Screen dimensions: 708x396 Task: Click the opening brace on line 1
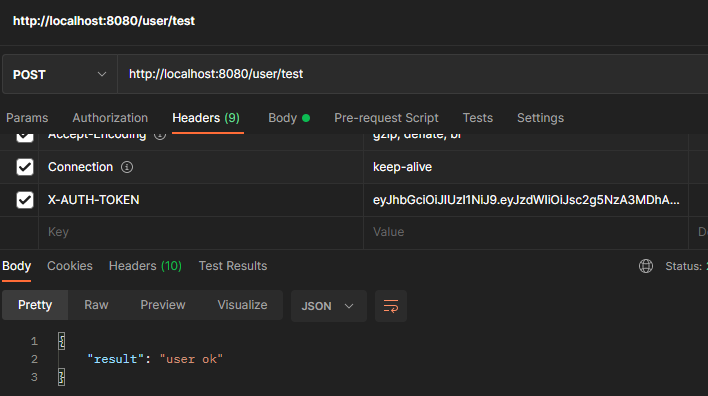[62, 341]
